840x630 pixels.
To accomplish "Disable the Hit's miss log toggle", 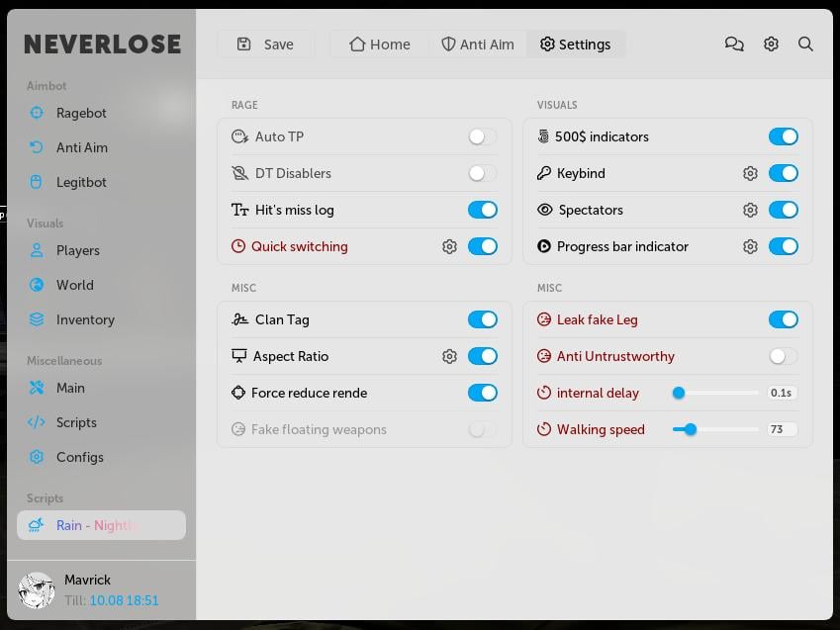I will [483, 210].
